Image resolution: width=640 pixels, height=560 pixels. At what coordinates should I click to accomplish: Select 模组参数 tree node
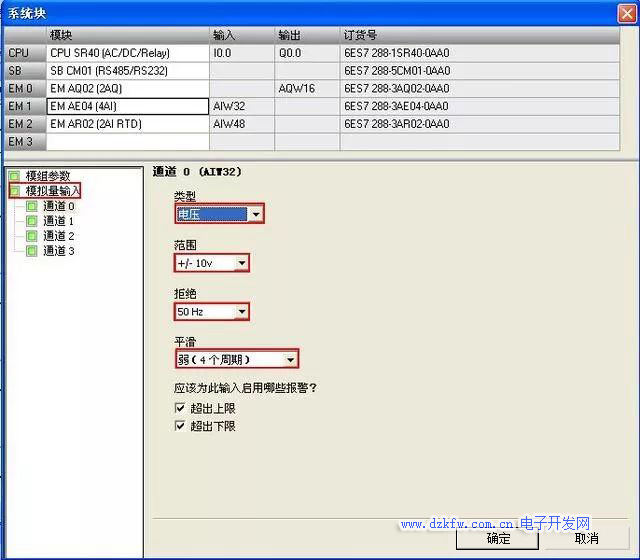pyautogui.click(x=48, y=176)
